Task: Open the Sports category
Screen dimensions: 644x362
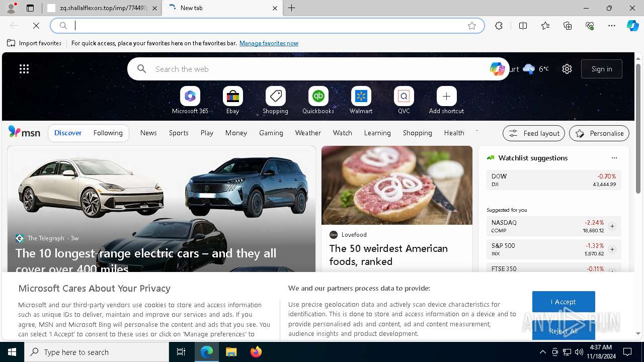Action: pos(179,133)
